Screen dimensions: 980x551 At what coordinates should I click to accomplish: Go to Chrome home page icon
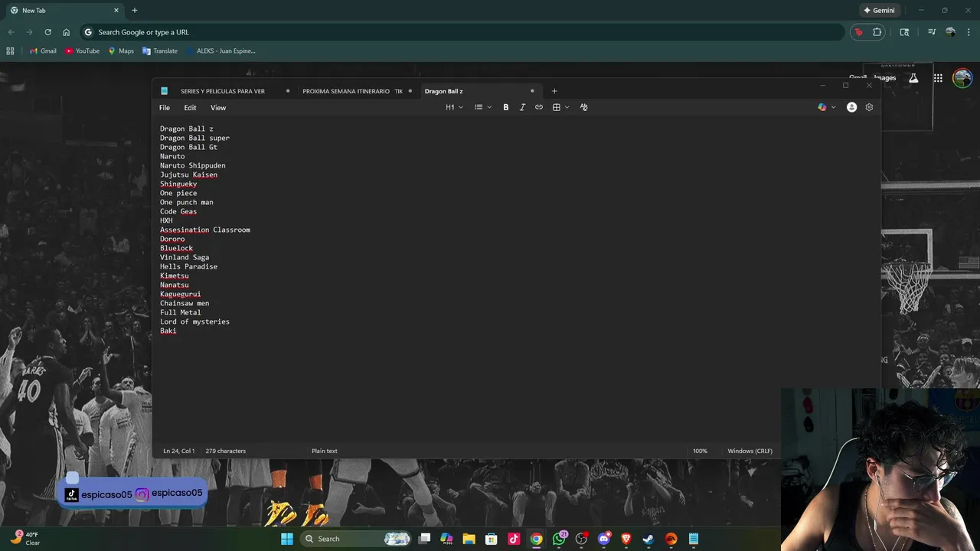[67, 32]
